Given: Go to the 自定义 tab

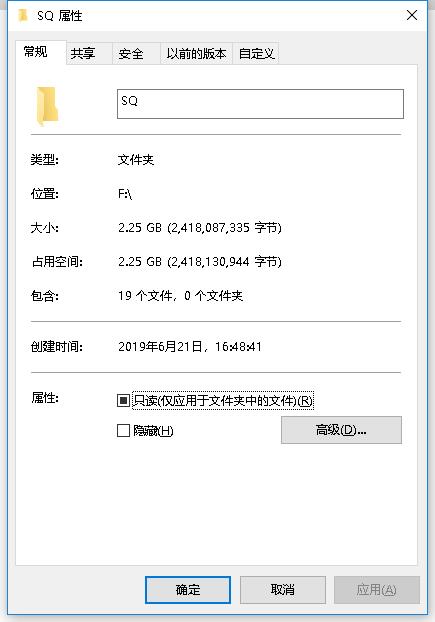Looking at the screenshot, I should 256,53.
